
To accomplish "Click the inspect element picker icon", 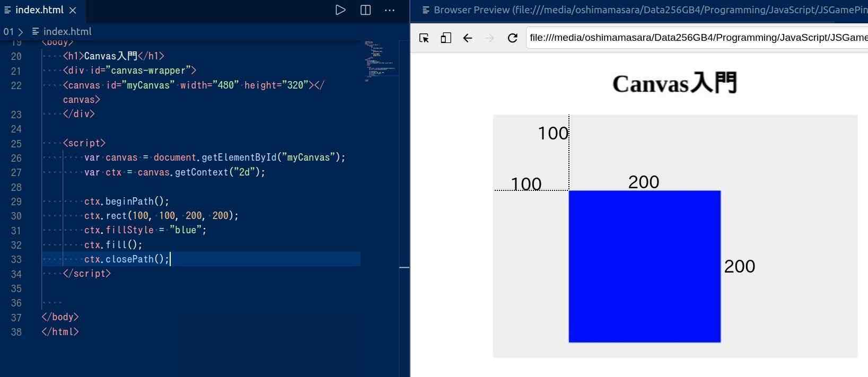I will pos(424,38).
